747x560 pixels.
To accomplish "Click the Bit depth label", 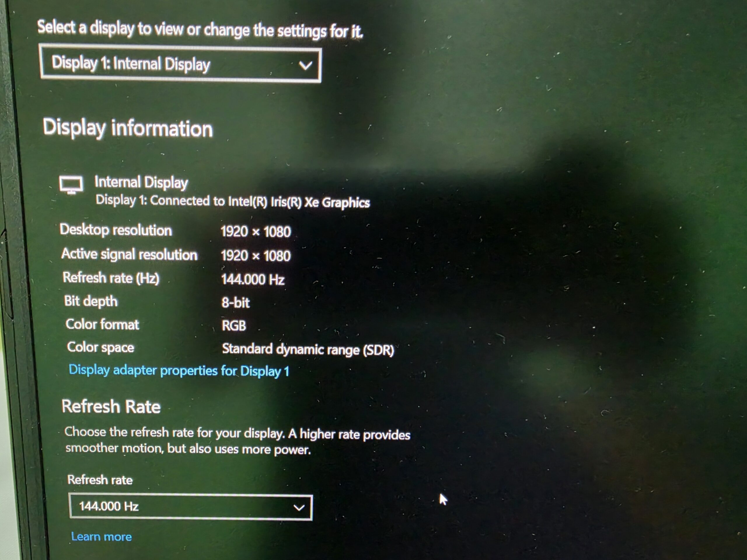I will click(91, 301).
